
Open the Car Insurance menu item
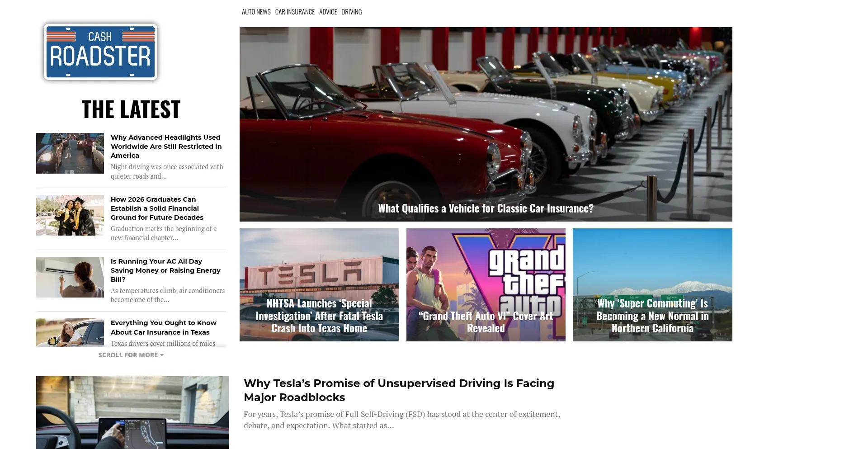click(x=295, y=12)
